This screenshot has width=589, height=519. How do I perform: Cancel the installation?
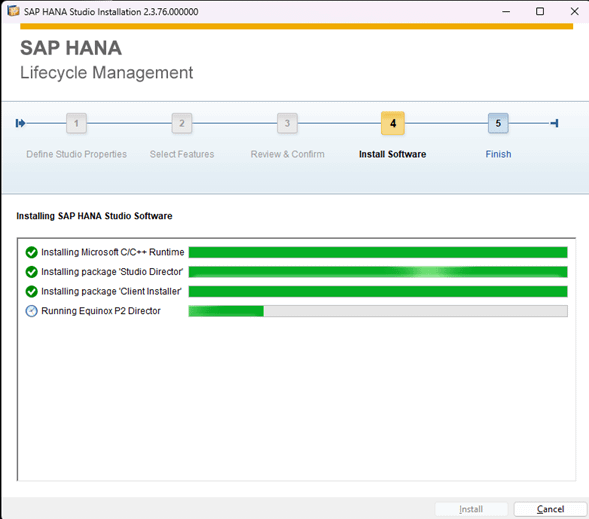click(x=550, y=509)
